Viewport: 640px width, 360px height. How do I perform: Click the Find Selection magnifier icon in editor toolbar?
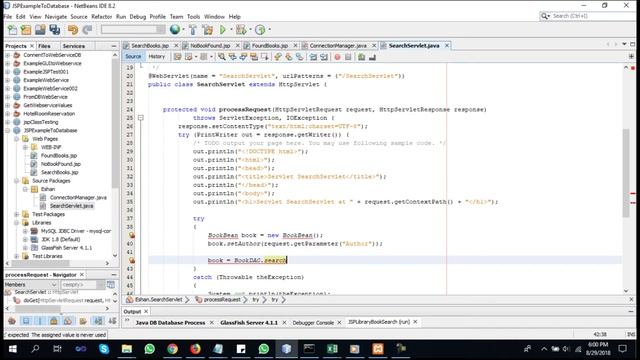tap(222, 57)
